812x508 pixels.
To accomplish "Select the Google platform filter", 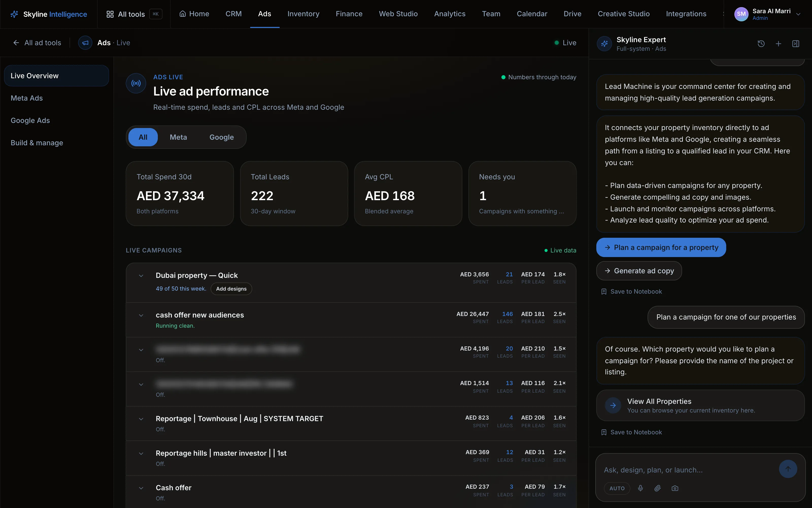I will (x=222, y=137).
